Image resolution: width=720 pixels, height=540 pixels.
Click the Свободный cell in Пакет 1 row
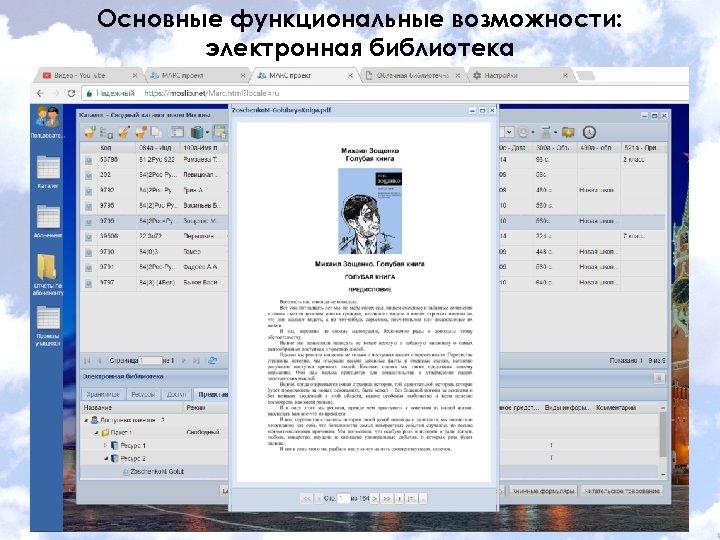point(203,433)
